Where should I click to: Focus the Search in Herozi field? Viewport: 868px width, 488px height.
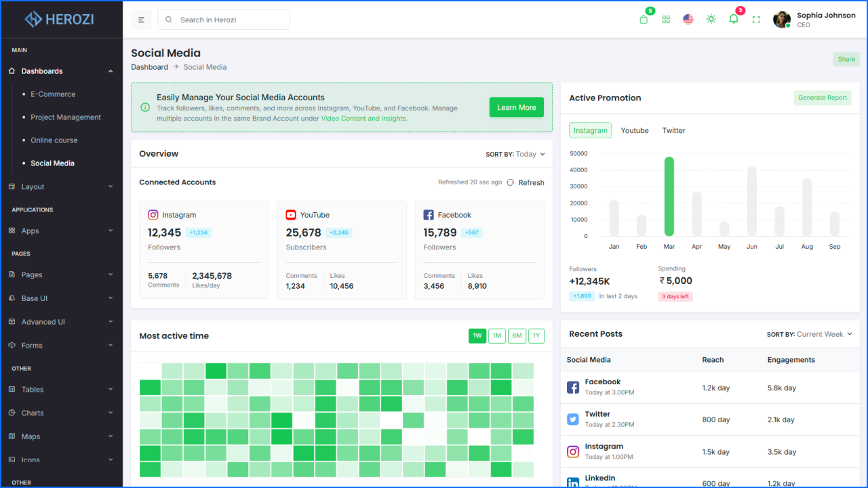pos(224,20)
